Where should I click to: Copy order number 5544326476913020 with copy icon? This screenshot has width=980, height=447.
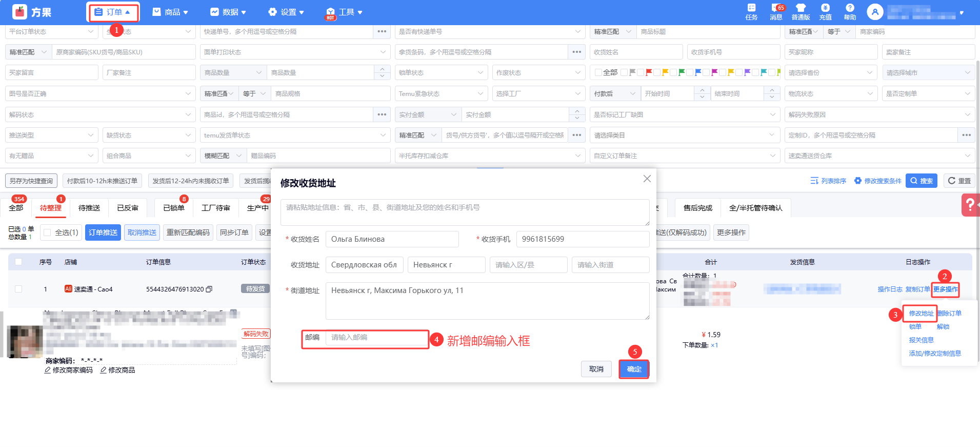pos(209,289)
